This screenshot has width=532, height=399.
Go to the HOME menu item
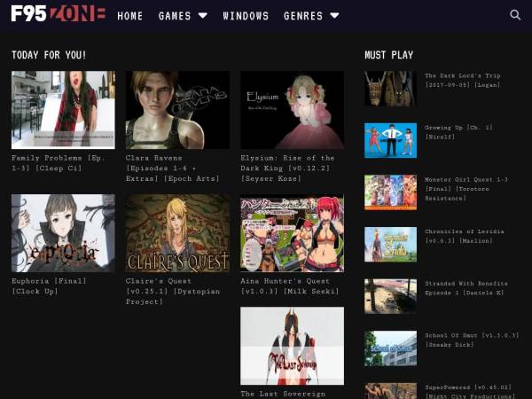[130, 16]
